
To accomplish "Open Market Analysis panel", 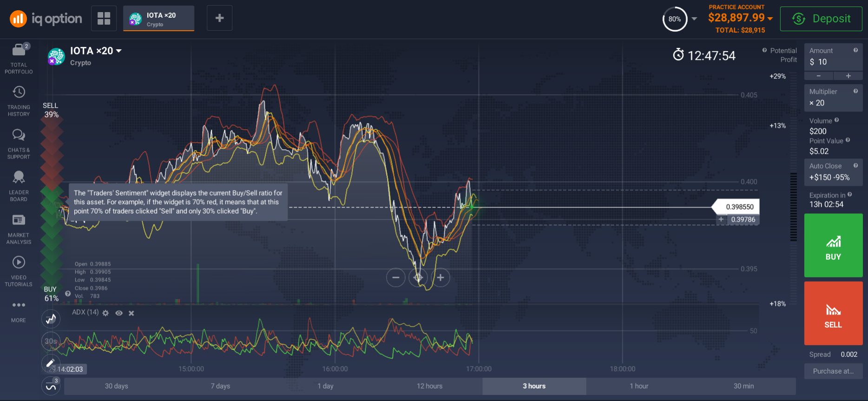I will pos(19,229).
